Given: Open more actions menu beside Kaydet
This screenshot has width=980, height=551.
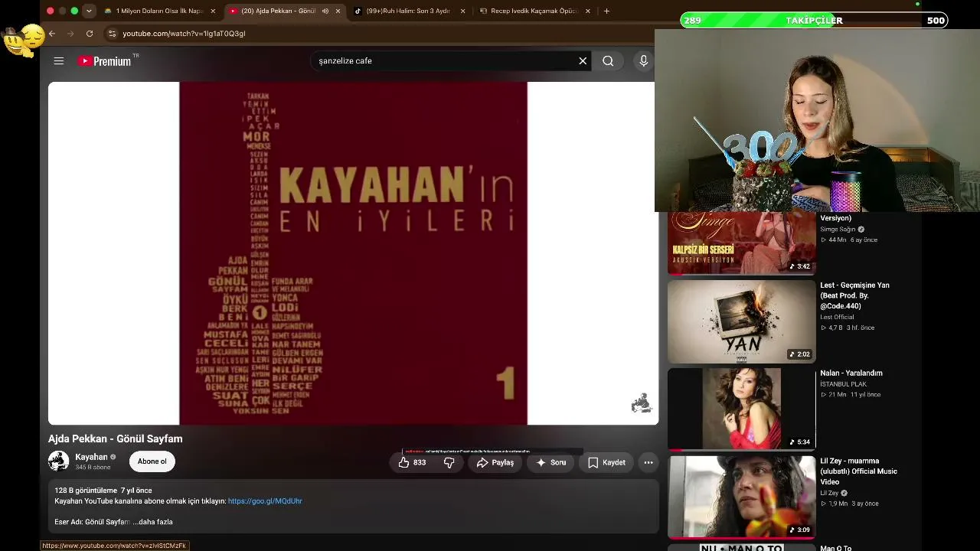Looking at the screenshot, I should (648, 462).
